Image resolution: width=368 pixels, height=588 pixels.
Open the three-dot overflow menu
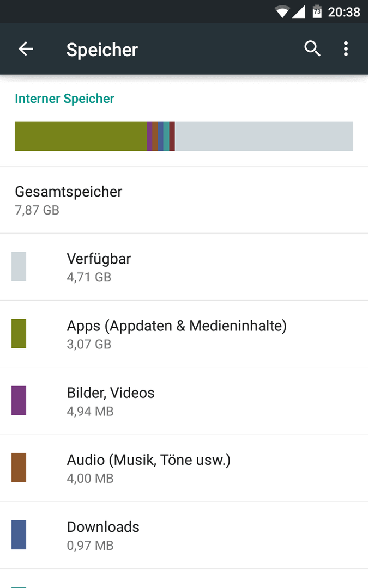(x=346, y=49)
